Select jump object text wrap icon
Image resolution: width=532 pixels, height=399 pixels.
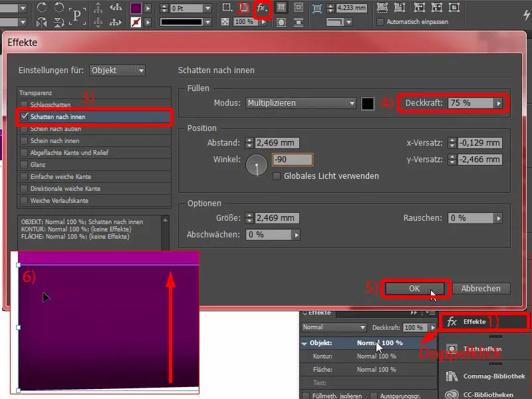(x=298, y=23)
